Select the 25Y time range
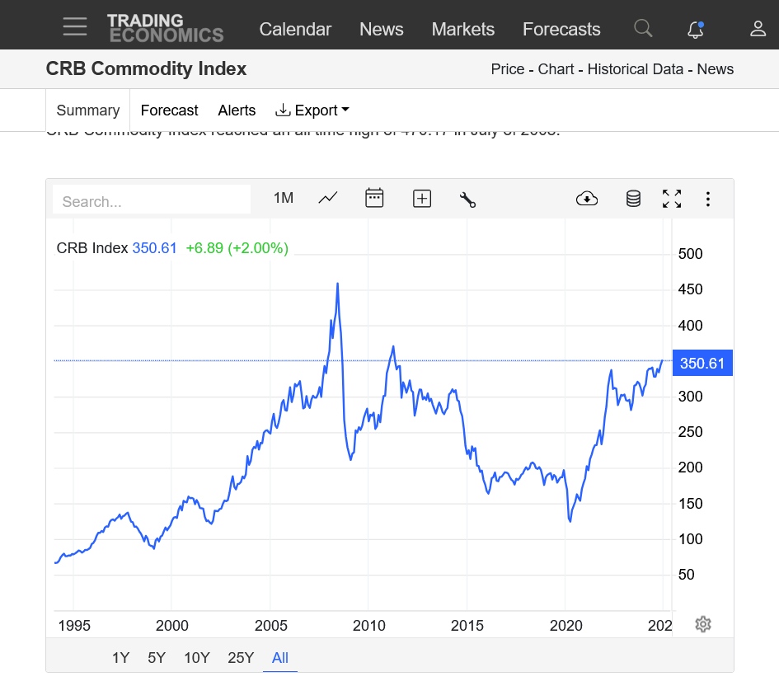The image size is (779, 700). pos(241,657)
